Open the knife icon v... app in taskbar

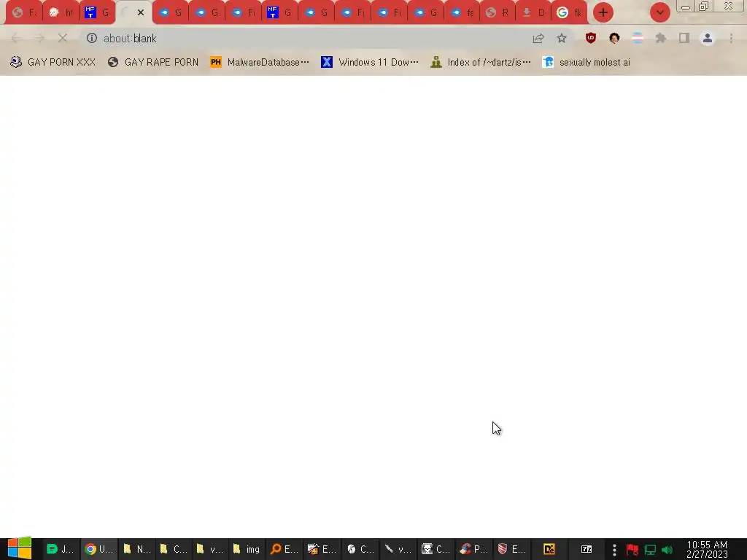point(398,549)
